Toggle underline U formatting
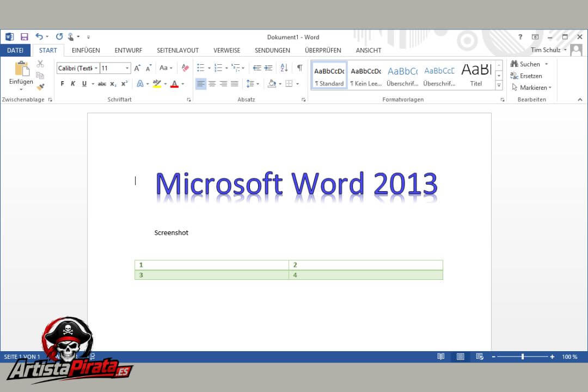Viewport: 588px width, 392px height. point(84,84)
